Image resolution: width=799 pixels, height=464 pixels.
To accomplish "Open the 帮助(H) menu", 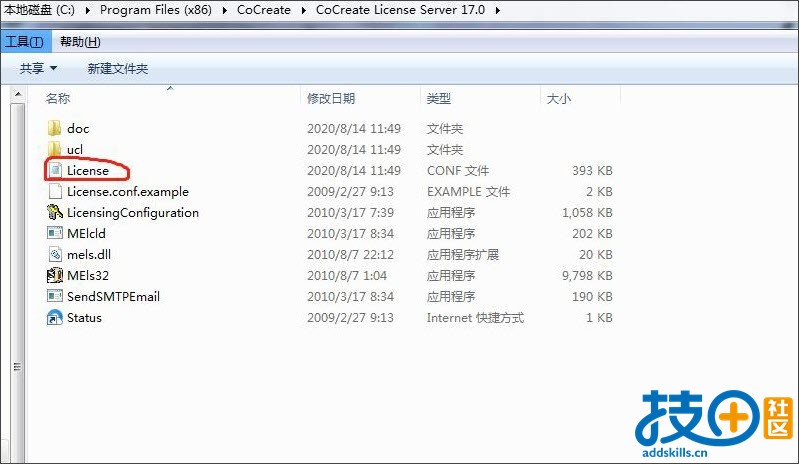I will [x=80, y=41].
